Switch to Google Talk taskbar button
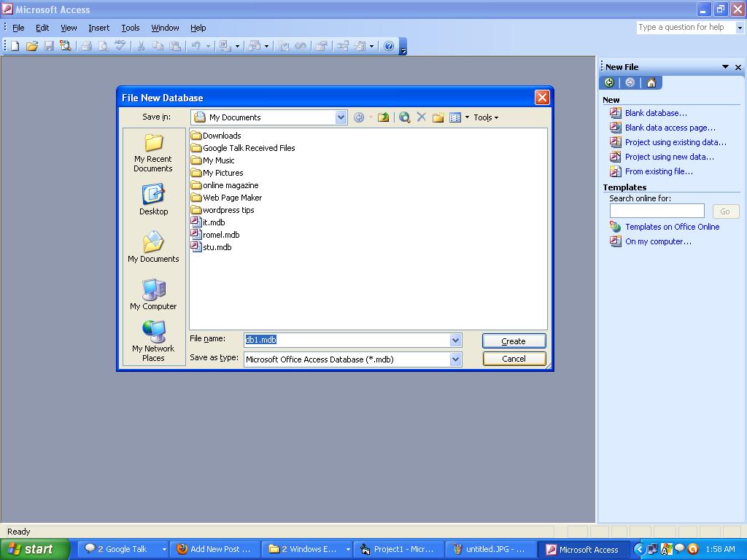Image resolution: width=747 pixels, height=560 pixels. tap(125, 549)
